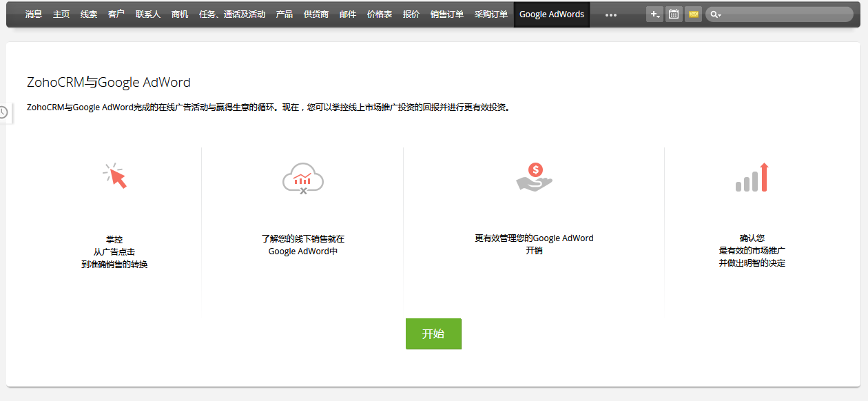Click text 到准确销售的转换
Image resolution: width=868 pixels, height=401 pixels.
coord(114,265)
